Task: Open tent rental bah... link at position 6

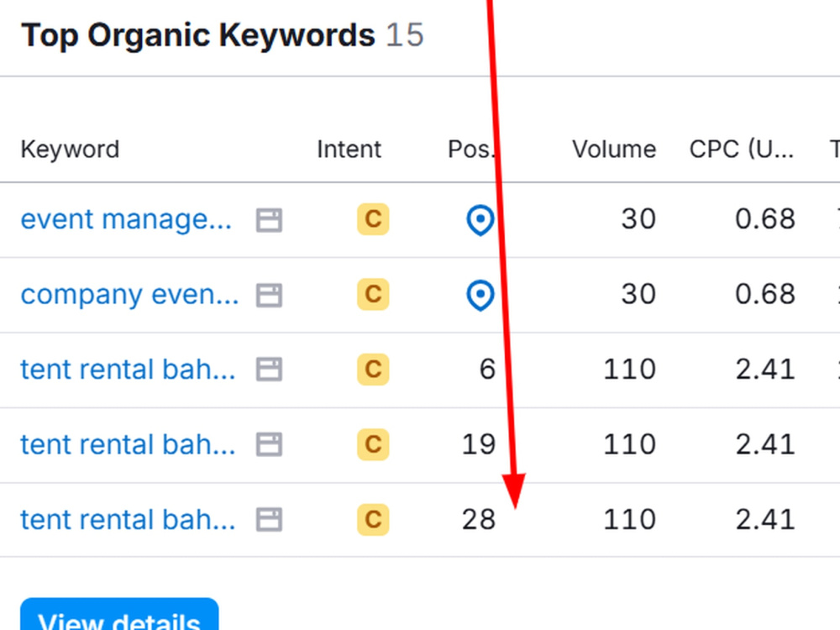Action: point(128,370)
